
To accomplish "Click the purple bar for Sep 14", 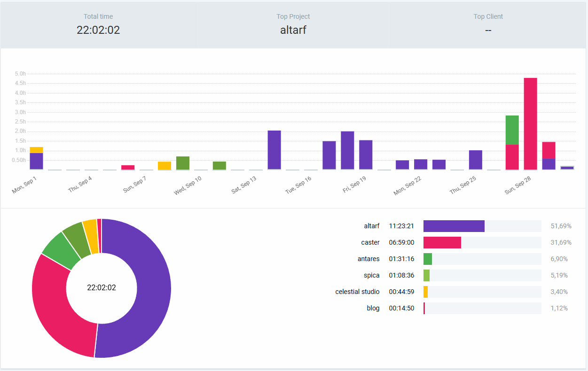I will click(x=274, y=150).
